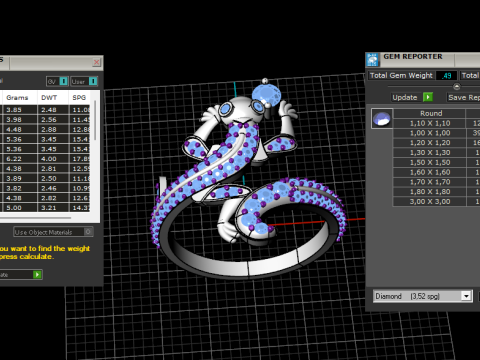Open the Diamond (3,52 spg) material dropdown
480x360 pixels.
pyautogui.click(x=466, y=296)
